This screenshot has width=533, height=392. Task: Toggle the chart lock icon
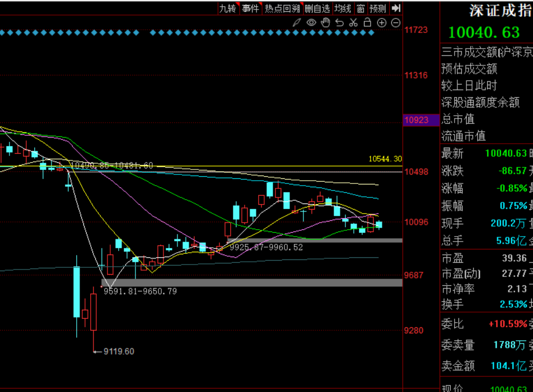pyautogui.click(x=367, y=23)
